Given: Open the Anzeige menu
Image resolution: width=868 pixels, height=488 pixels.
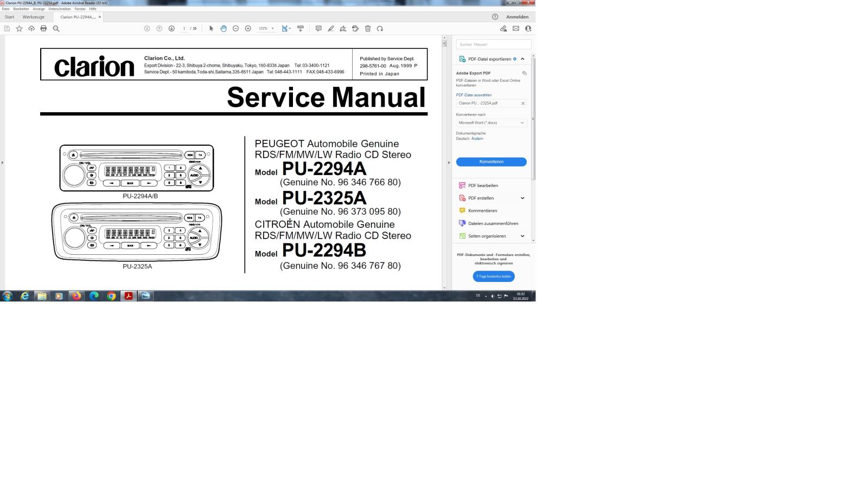Looking at the screenshot, I should pos(39,9).
